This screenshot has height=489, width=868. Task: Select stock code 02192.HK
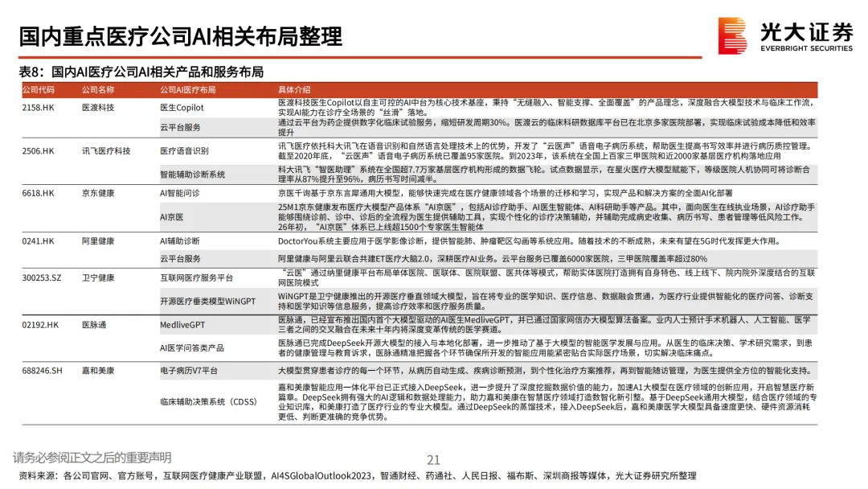[x=40, y=325]
